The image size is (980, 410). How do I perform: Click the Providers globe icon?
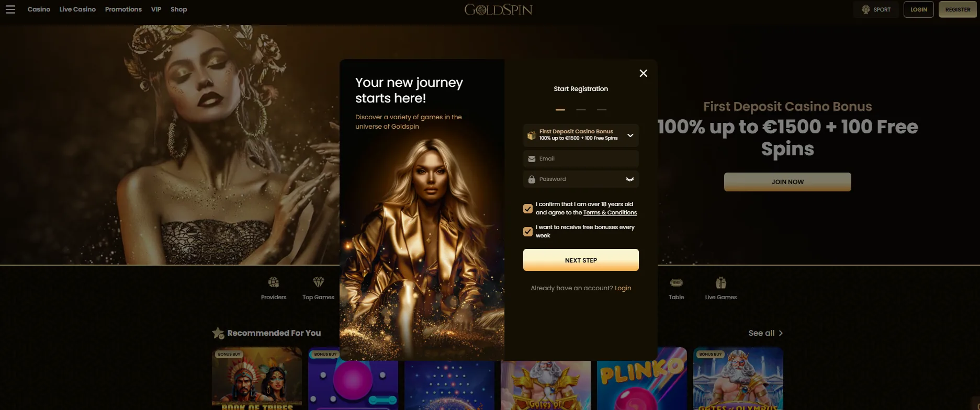[274, 282]
